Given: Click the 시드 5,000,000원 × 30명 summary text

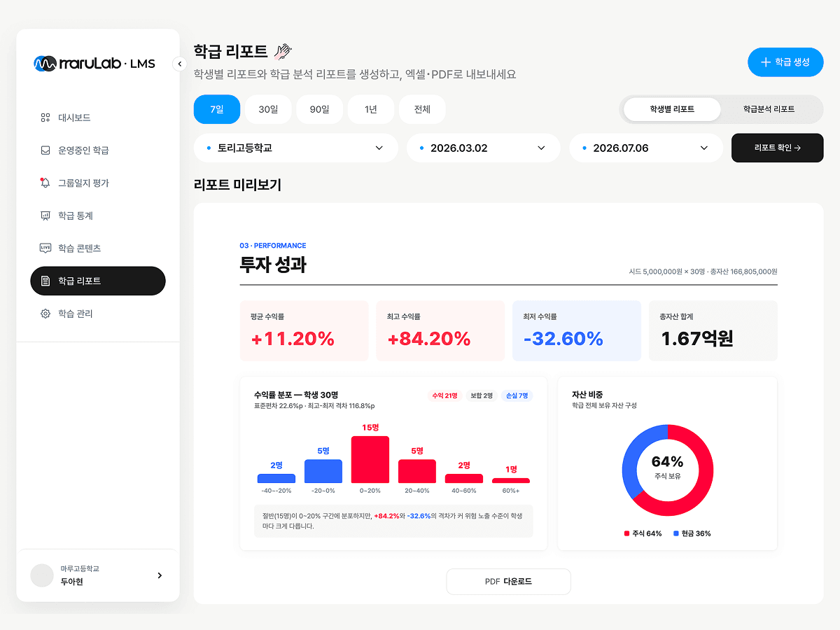Looking at the screenshot, I should [703, 272].
